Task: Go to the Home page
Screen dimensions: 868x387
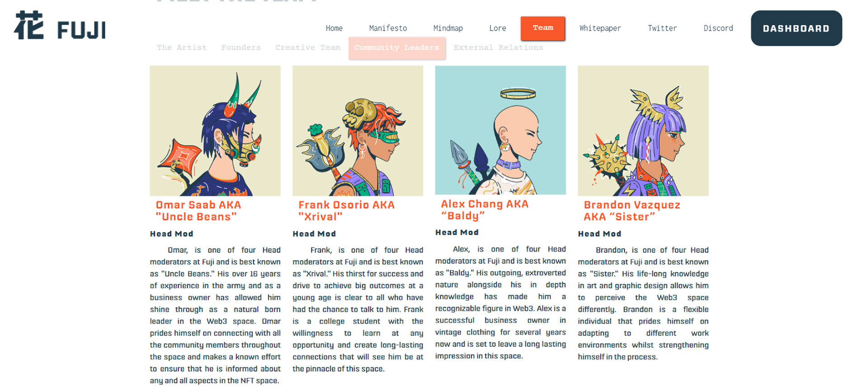Action: (334, 28)
